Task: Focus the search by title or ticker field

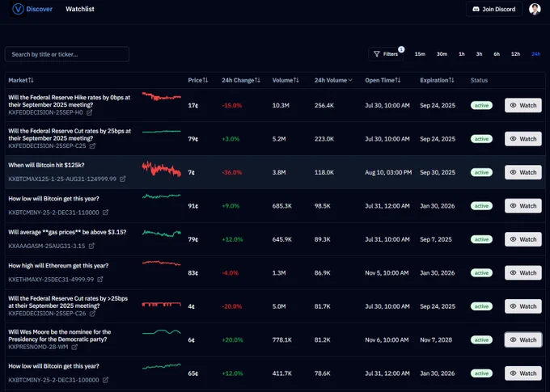Action: [67, 54]
